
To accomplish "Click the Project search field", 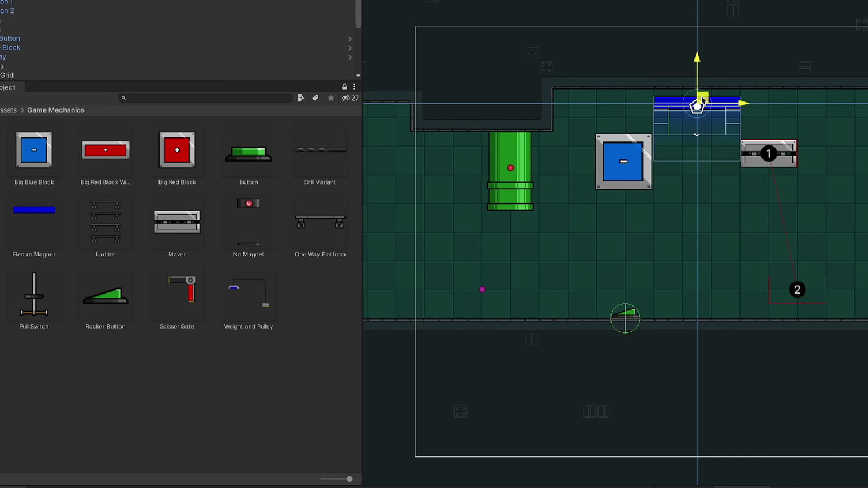I will [206, 98].
